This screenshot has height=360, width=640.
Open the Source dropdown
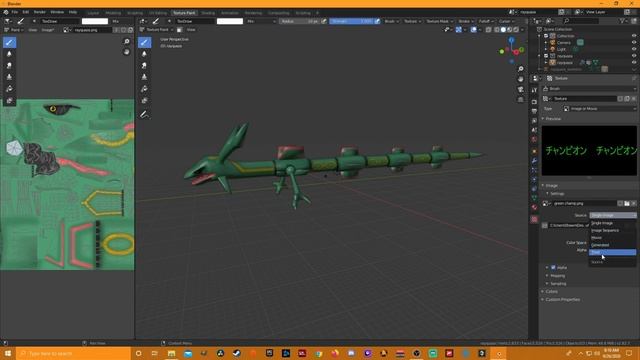coord(613,215)
